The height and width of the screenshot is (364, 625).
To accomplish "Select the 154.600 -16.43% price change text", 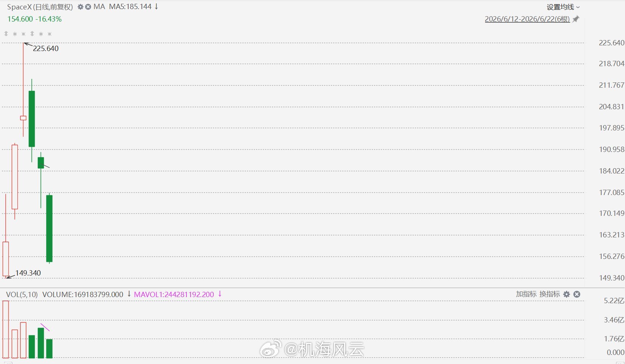I will (34, 19).
